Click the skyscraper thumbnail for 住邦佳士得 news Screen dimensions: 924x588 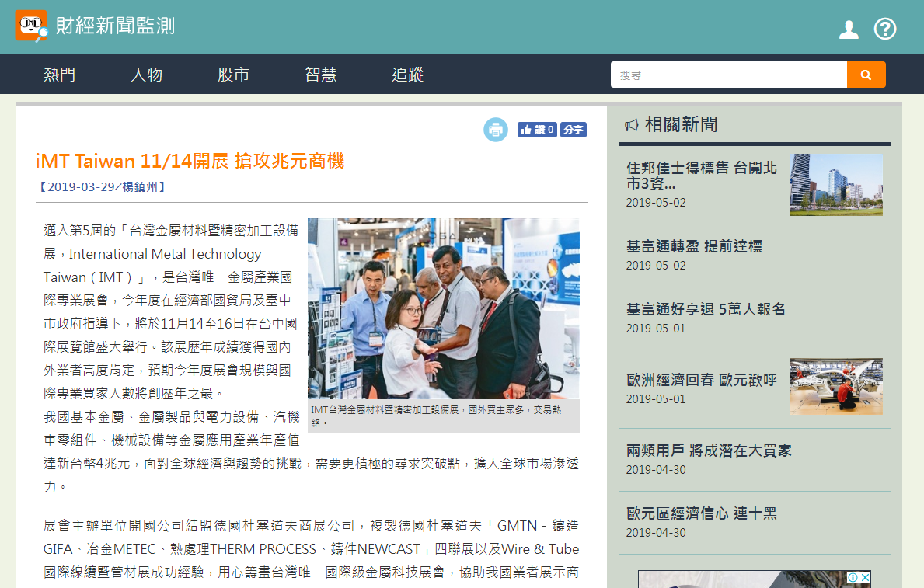[835, 184]
